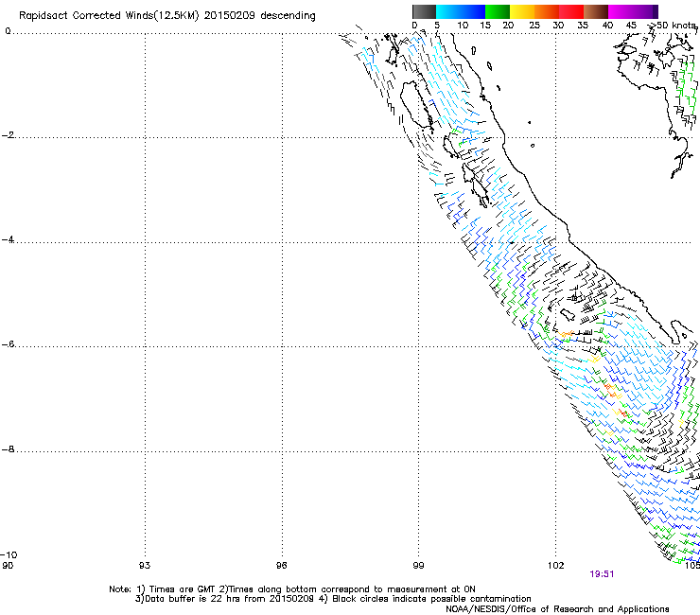Screen dimensions: 700x615
Task: Click the '25' legend tick label
Action: [x=534, y=26]
